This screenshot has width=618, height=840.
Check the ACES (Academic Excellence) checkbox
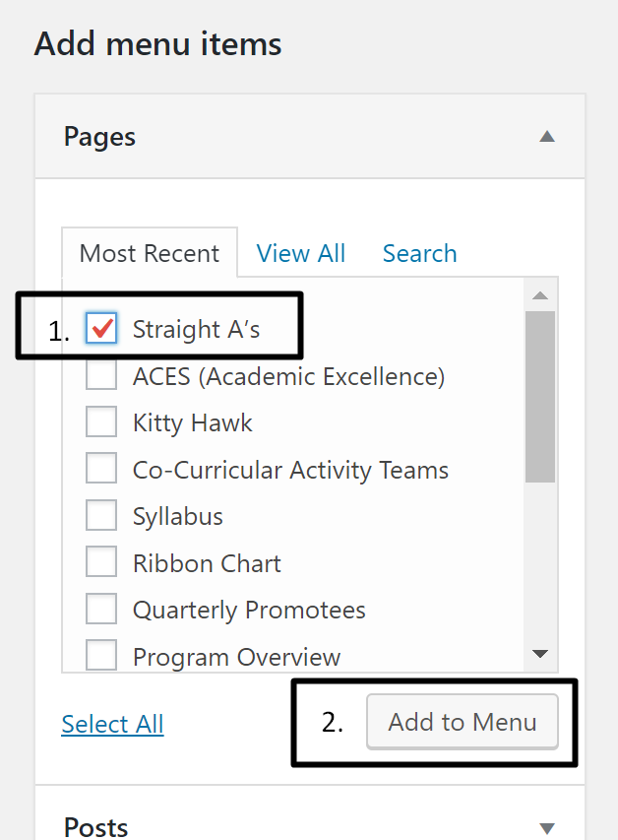101,376
